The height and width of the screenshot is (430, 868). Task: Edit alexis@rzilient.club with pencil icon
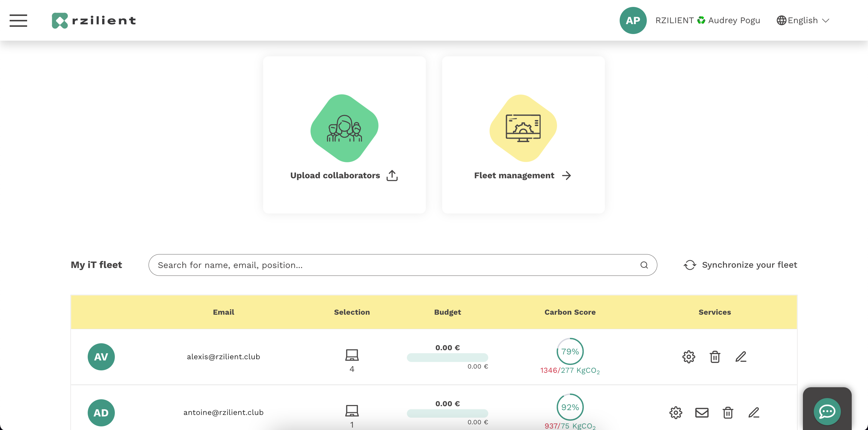741,357
